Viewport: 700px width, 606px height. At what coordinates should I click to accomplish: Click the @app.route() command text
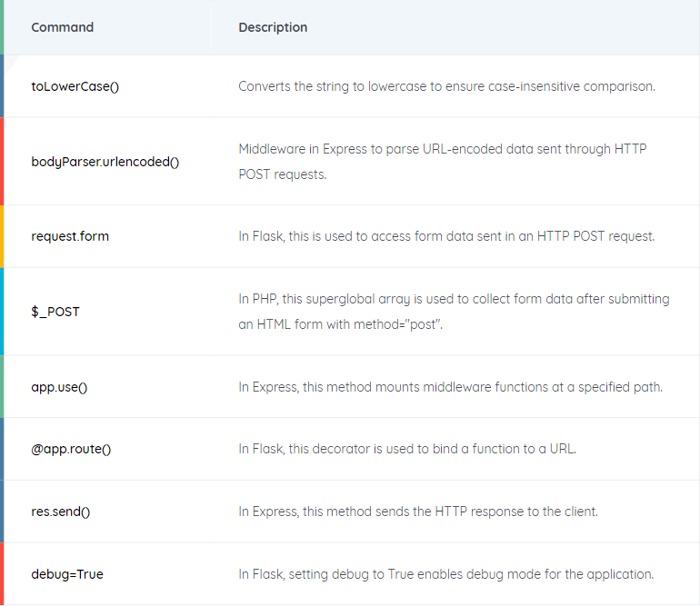click(x=71, y=449)
